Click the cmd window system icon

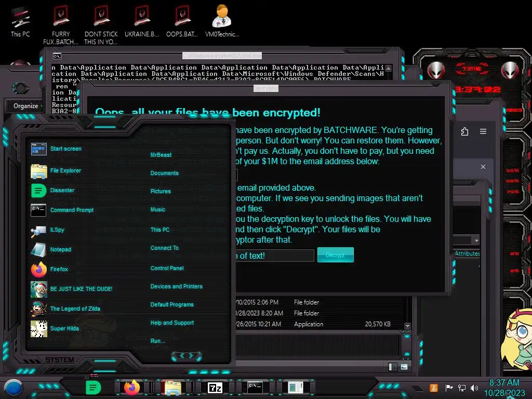click(x=57, y=56)
